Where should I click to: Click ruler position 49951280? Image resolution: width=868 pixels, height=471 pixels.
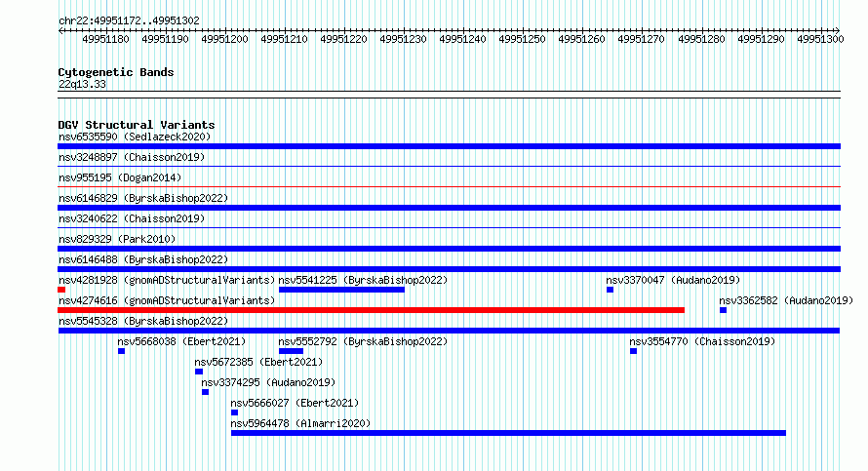[701, 39]
